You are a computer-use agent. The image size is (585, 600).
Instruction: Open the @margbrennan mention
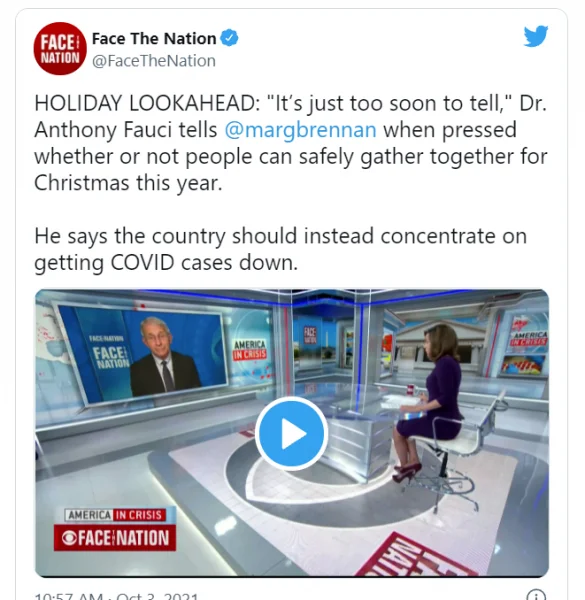(301, 130)
